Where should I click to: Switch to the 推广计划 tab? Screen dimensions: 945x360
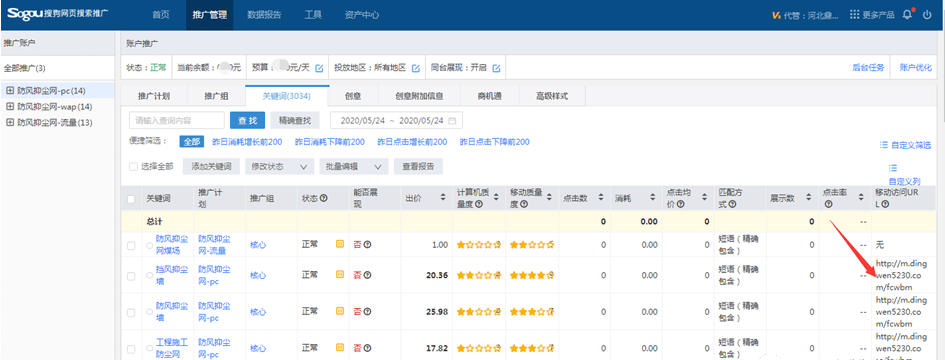[154, 96]
